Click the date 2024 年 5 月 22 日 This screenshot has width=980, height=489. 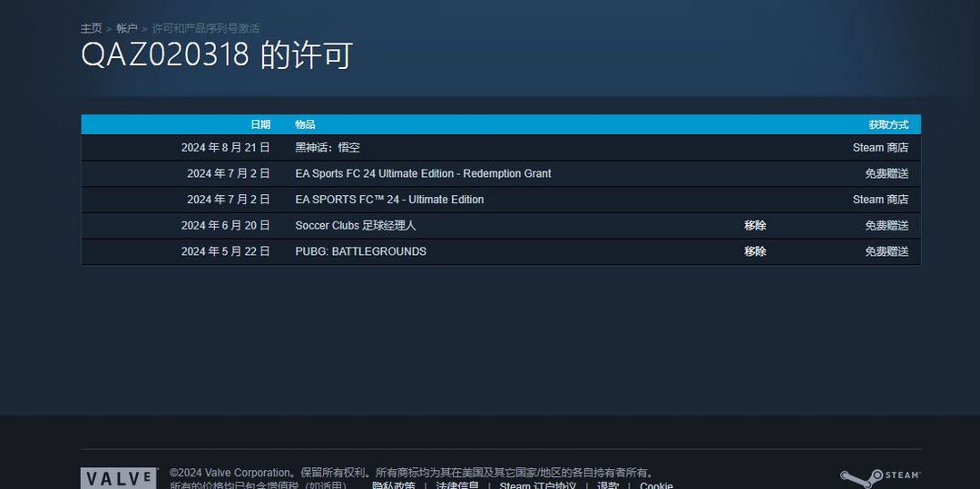click(x=226, y=251)
